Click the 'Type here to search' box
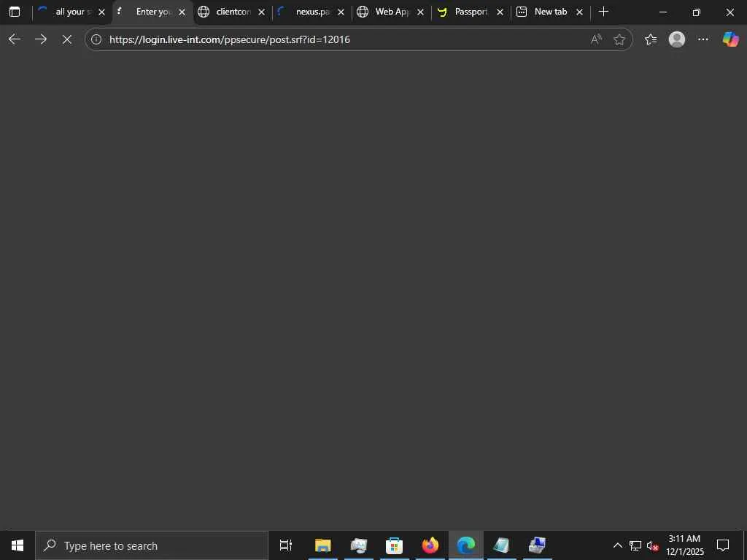The image size is (747, 560). point(152,545)
